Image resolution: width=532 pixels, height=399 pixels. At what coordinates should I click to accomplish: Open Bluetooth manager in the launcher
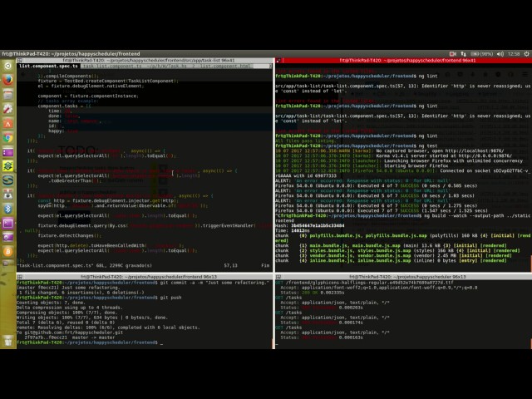[7, 209]
